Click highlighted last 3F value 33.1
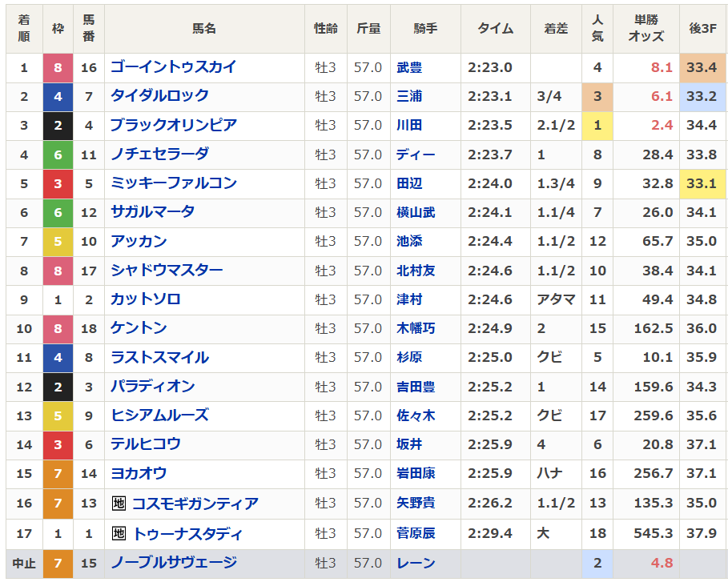The height and width of the screenshot is (582, 728). click(702, 184)
